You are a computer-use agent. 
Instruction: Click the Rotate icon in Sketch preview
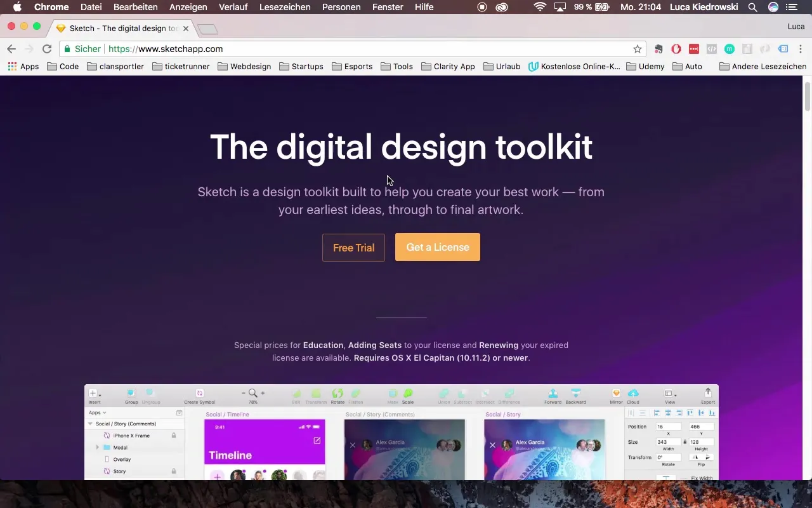click(x=337, y=396)
